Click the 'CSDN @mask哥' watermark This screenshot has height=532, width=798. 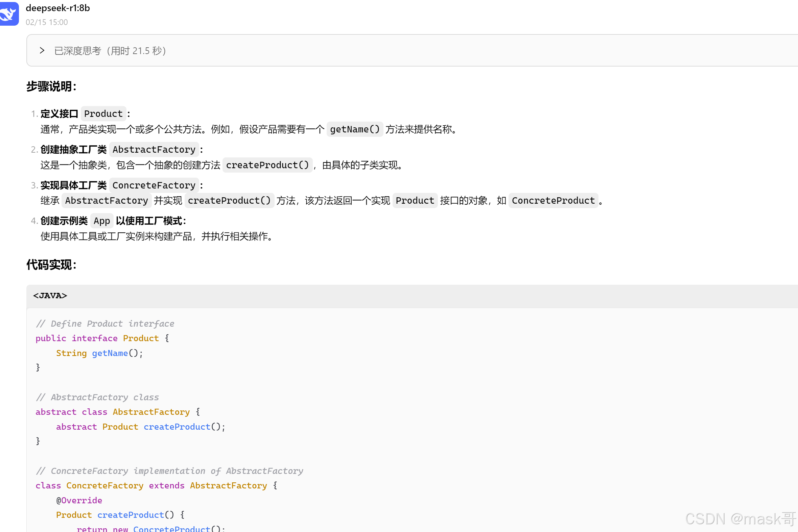point(740,519)
